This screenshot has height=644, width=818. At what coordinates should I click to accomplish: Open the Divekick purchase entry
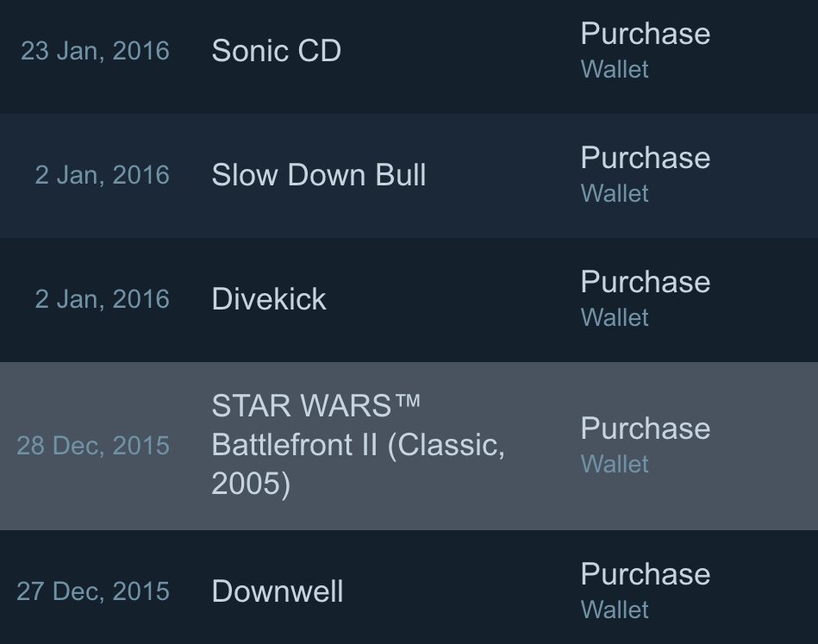click(x=269, y=299)
